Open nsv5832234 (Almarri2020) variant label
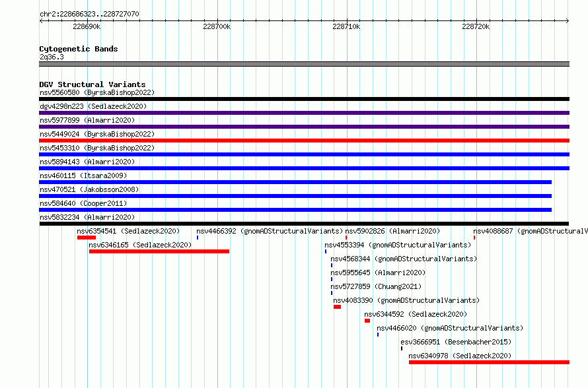This screenshot has height=388, width=588. 87,217
